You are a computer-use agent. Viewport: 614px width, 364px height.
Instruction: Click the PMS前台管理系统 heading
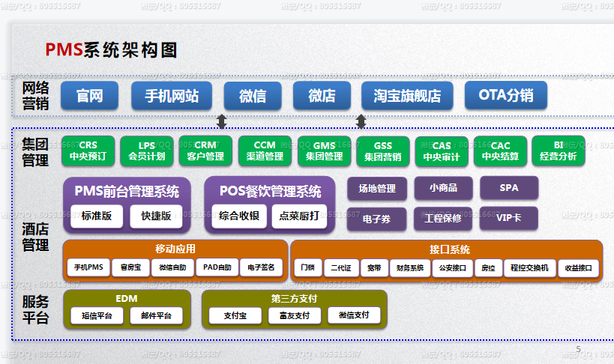tap(127, 192)
